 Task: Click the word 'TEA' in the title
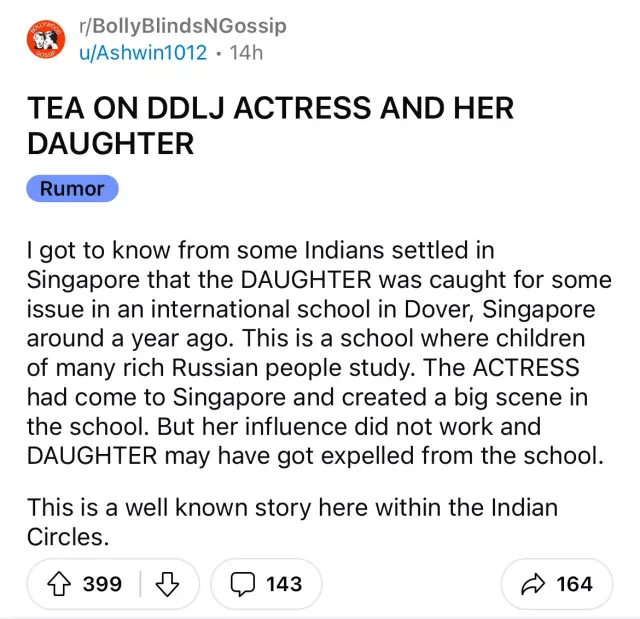57,108
